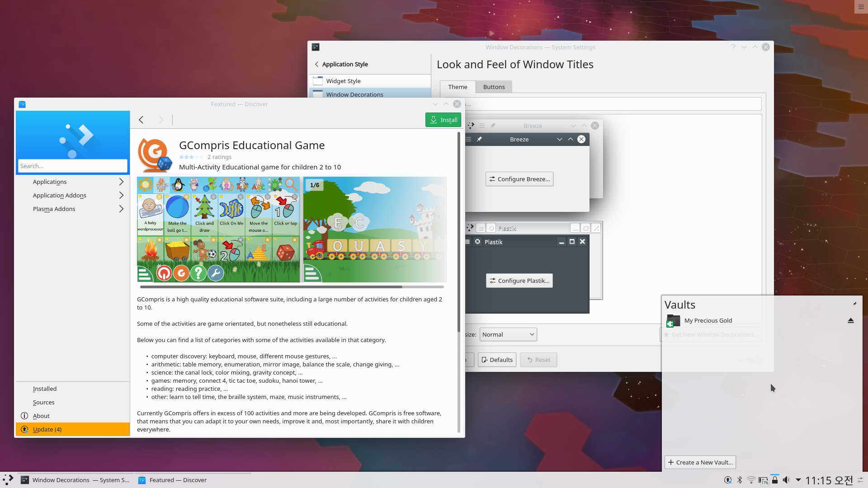
Task: Open the Sources section in Discover
Action: [73, 402]
